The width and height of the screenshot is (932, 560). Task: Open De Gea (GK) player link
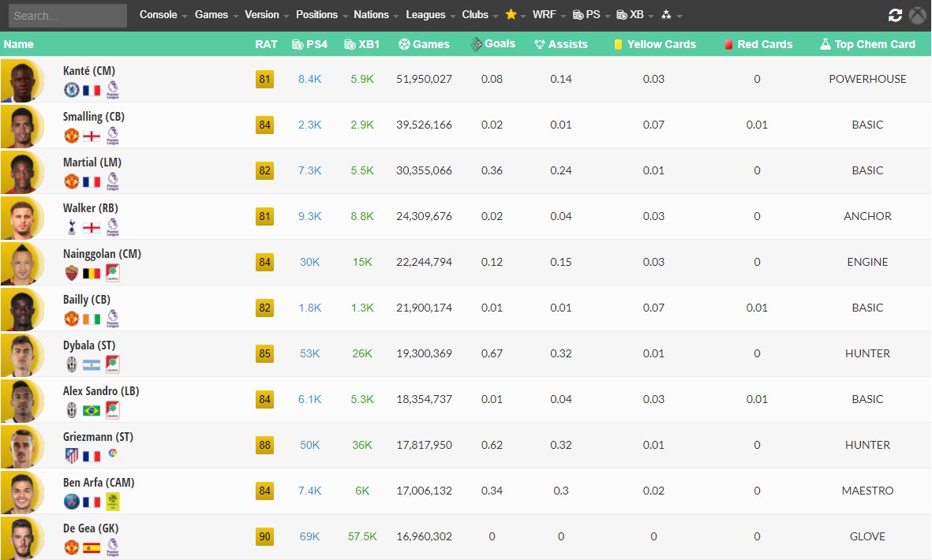coord(91,528)
